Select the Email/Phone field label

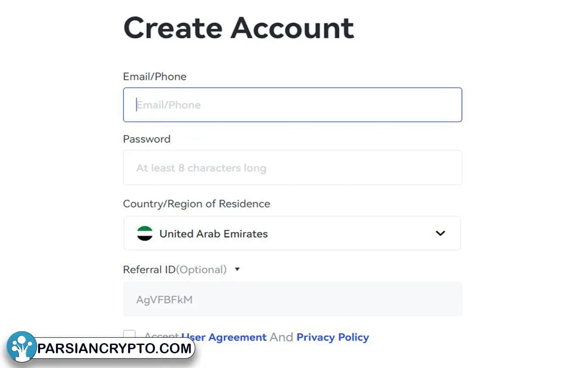click(x=155, y=76)
